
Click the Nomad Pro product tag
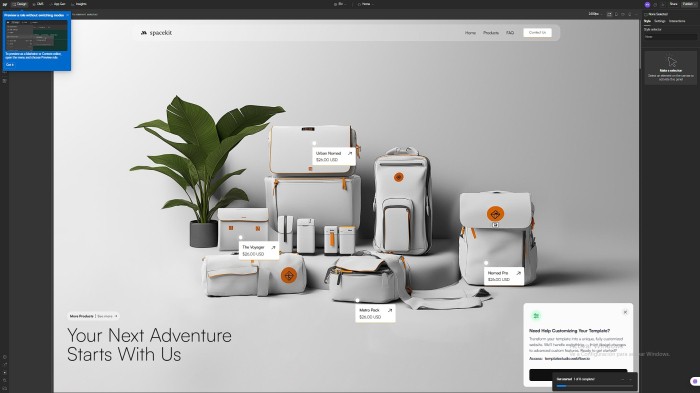tap(504, 276)
